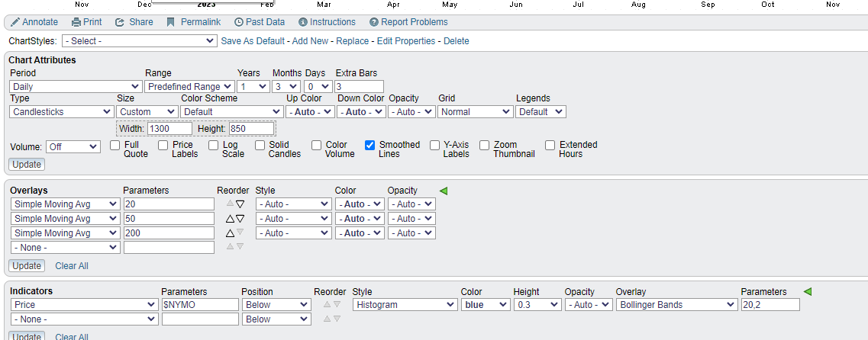Viewport: 868px width, 340px height.
Task: Open the Size dropdown showing Custom
Action: (x=147, y=111)
